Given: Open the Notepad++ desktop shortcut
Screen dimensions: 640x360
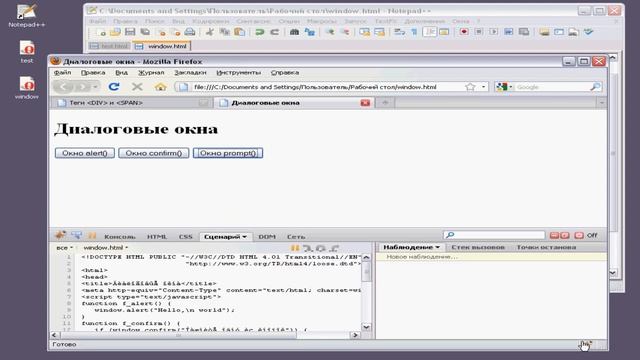Looking at the screenshot, I should pos(27,16).
